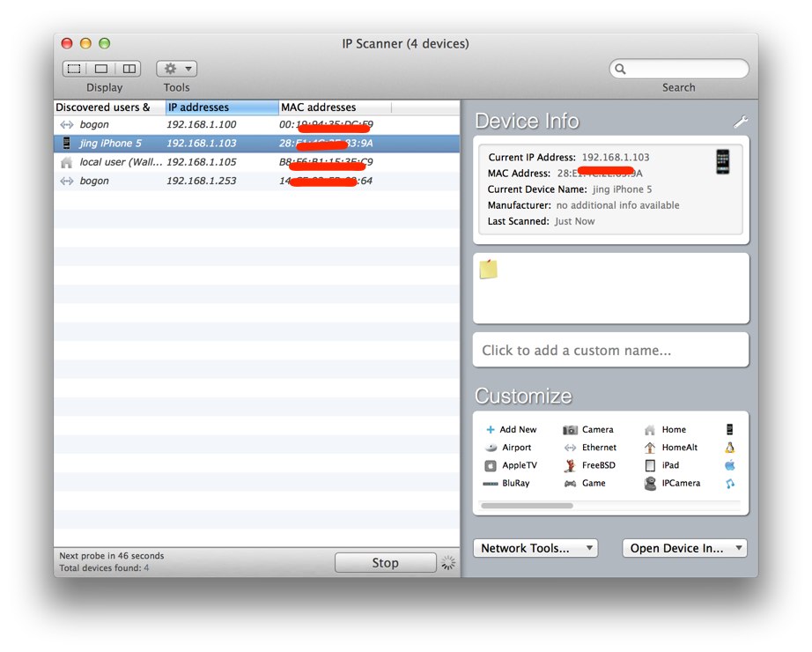Switch to the single-pane list display mode
The height and width of the screenshot is (652, 812).
pos(74,69)
